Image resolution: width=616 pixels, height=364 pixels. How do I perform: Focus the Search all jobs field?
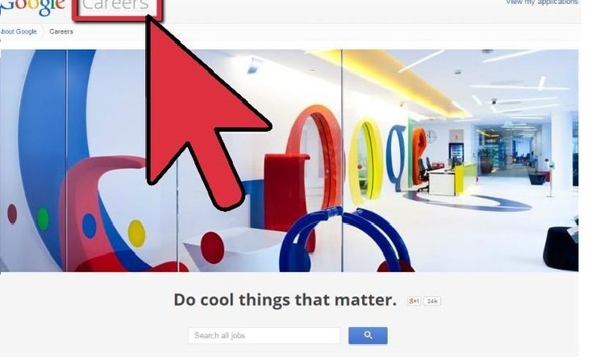(x=264, y=336)
